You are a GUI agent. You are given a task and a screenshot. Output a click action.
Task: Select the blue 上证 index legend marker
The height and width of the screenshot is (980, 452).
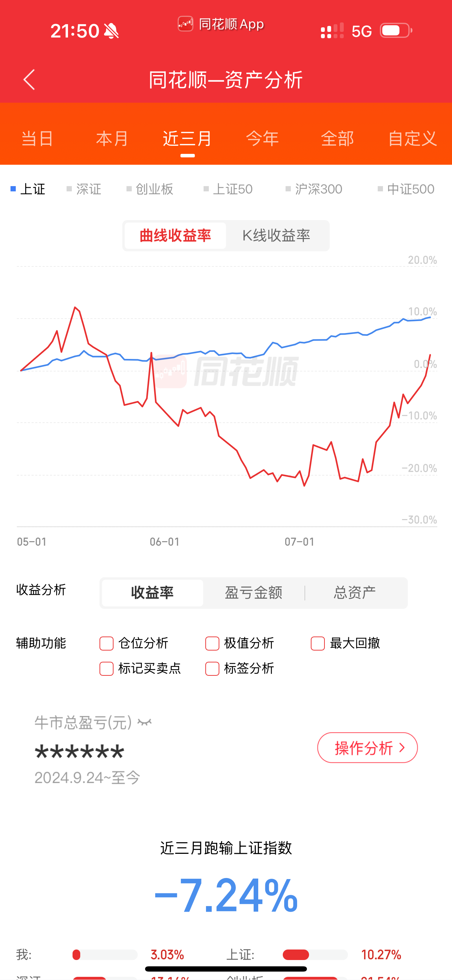pyautogui.click(x=13, y=189)
